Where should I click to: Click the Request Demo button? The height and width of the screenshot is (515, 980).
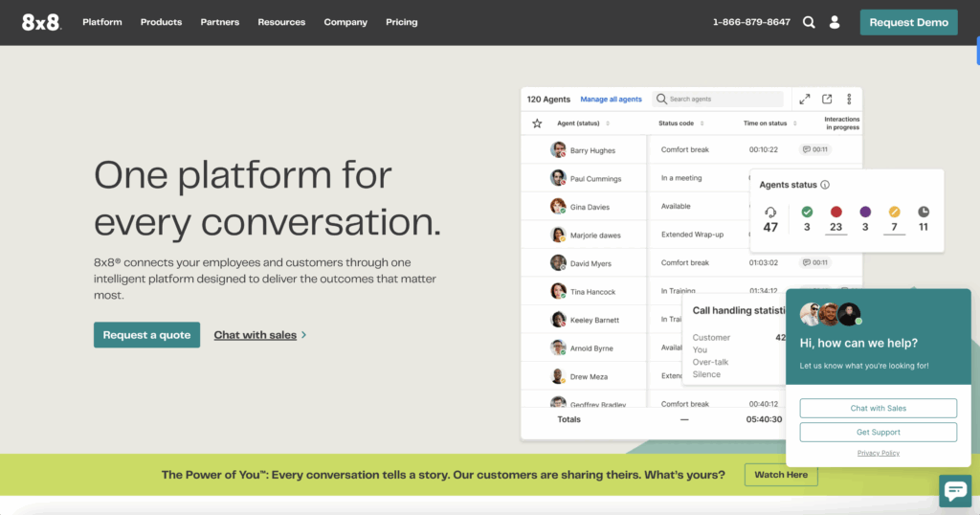tap(908, 22)
